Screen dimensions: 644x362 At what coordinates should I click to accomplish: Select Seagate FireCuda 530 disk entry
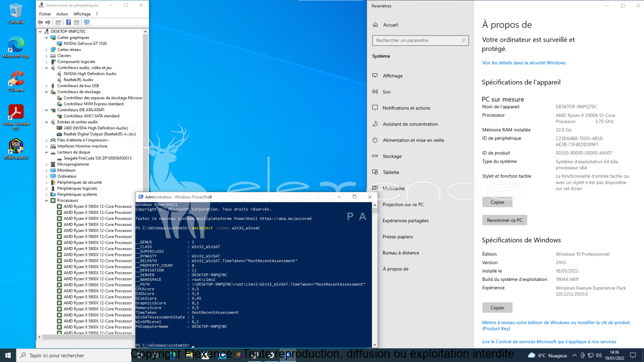97,158
